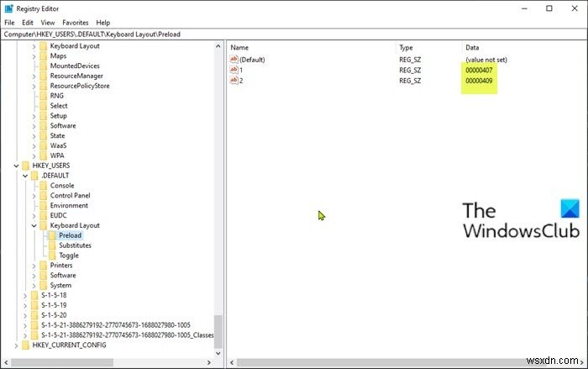Select the Software key under .DEFAULT
The image size is (588, 369).
point(63,275)
